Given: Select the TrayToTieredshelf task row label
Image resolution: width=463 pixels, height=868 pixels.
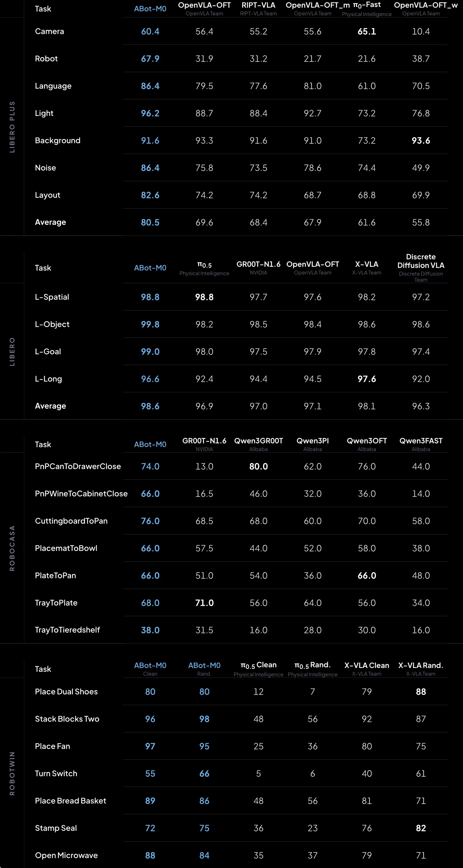Looking at the screenshot, I should [67, 630].
